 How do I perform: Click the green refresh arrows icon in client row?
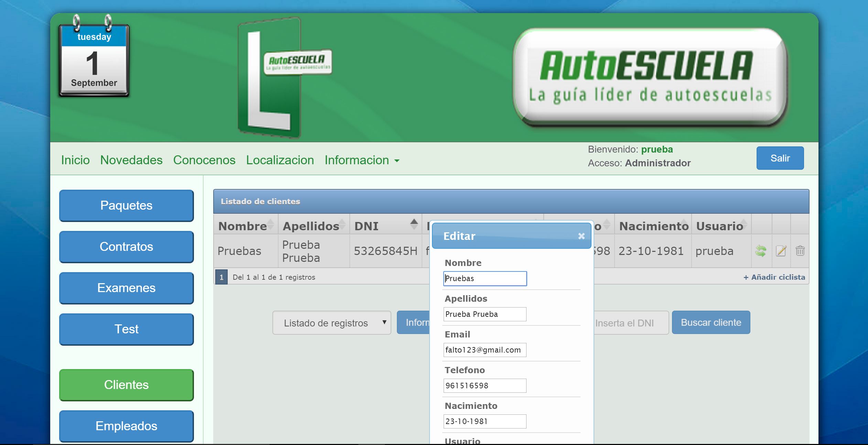[x=760, y=251]
